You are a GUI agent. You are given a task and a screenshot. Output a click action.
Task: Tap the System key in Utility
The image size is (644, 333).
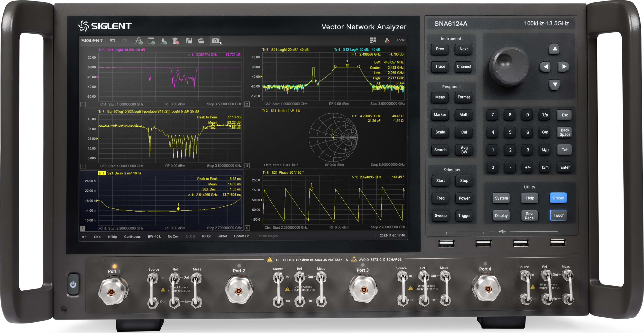tap(501, 198)
